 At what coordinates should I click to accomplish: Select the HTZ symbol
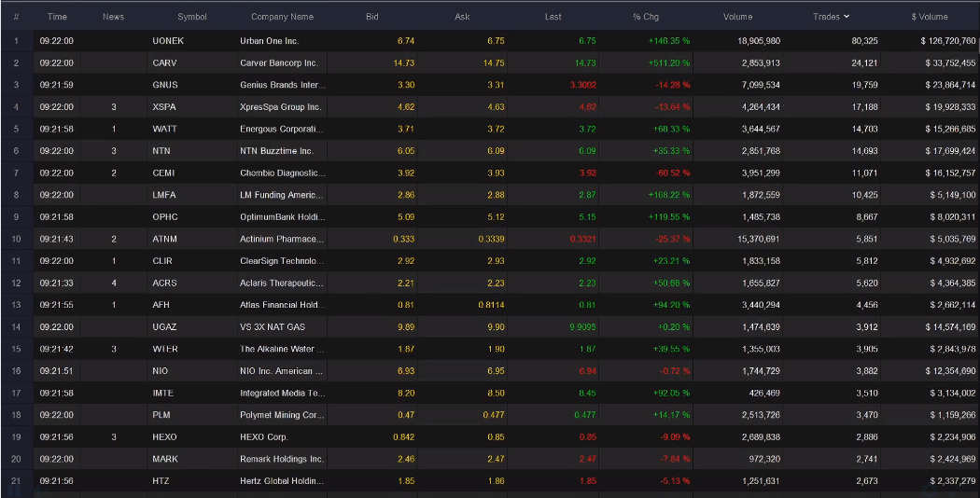(x=161, y=480)
